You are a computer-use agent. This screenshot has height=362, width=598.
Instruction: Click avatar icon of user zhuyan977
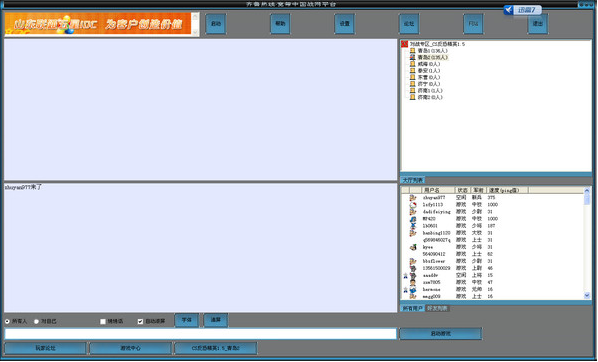[413, 198]
